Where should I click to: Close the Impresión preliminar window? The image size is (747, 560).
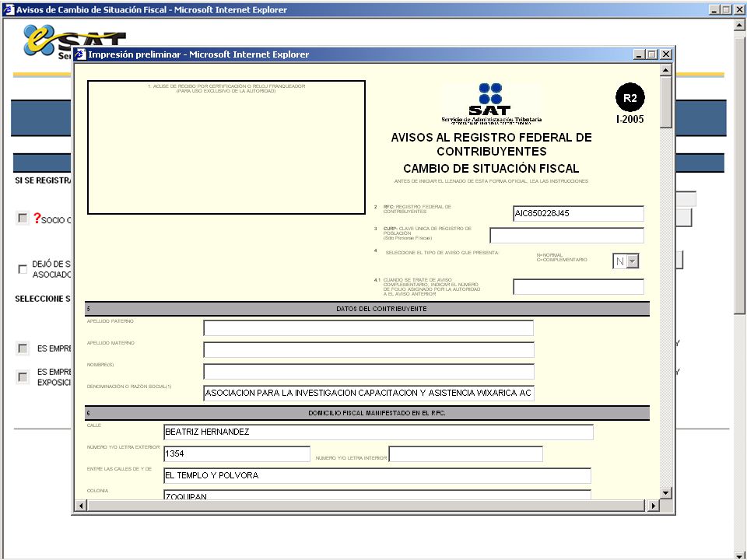666,54
